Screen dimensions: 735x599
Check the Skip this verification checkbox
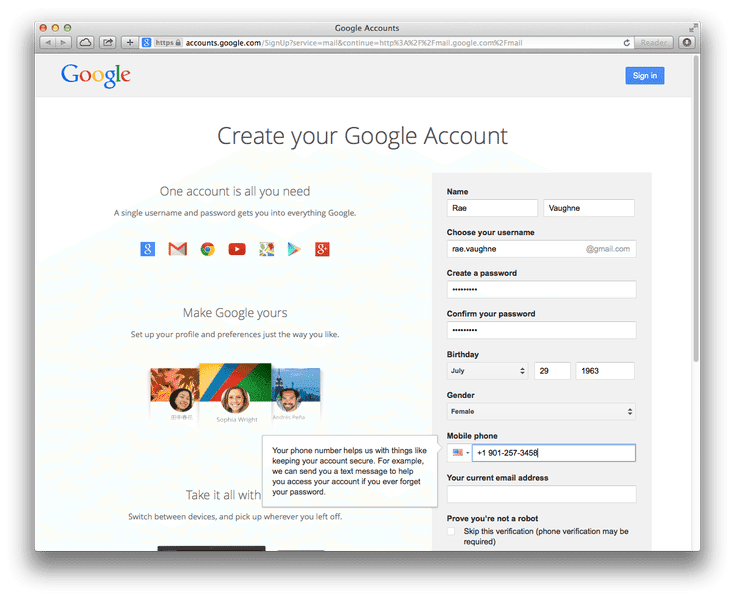451,531
